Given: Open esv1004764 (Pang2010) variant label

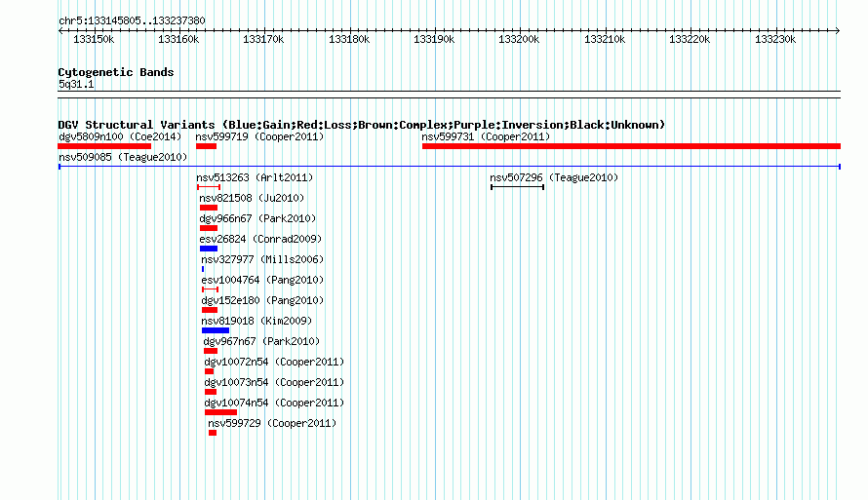Looking at the screenshot, I should coord(262,280).
